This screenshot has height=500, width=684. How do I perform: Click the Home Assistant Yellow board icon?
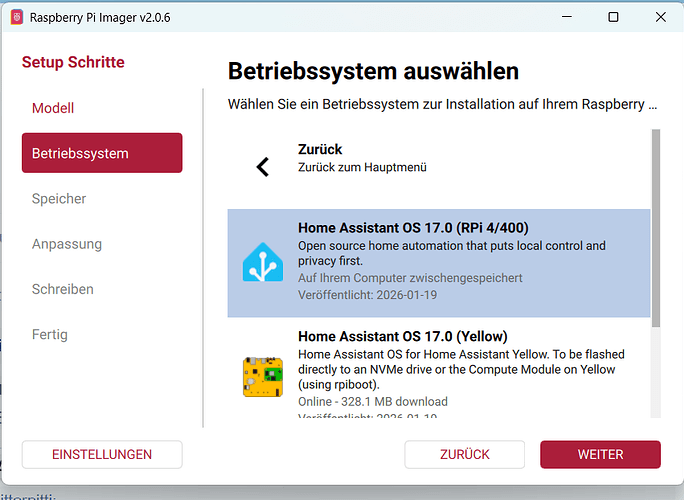coord(263,377)
